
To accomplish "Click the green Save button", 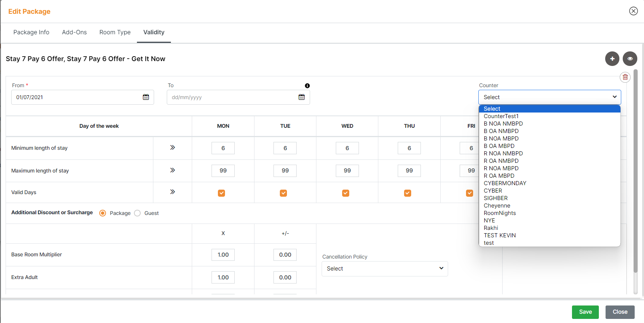I will 585,312.
